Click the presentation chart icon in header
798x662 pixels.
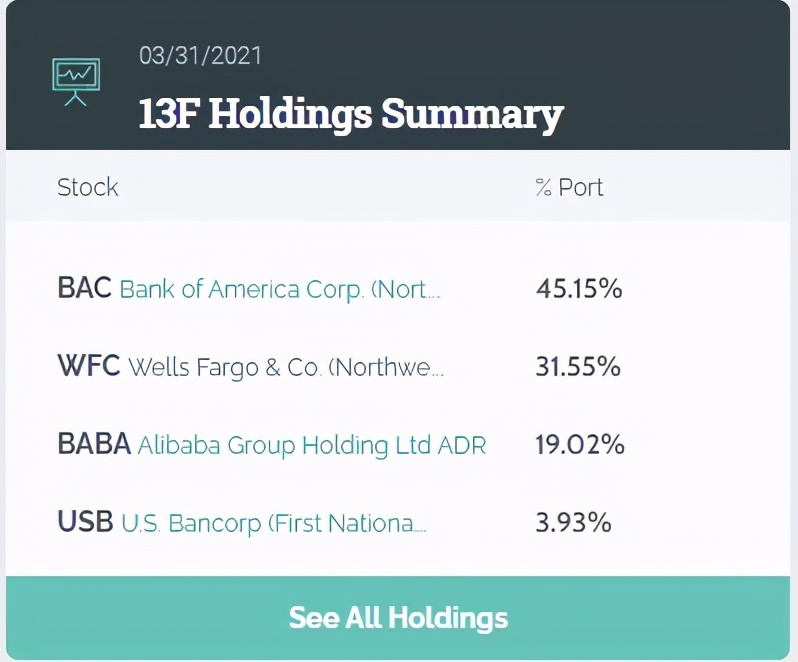click(x=76, y=81)
